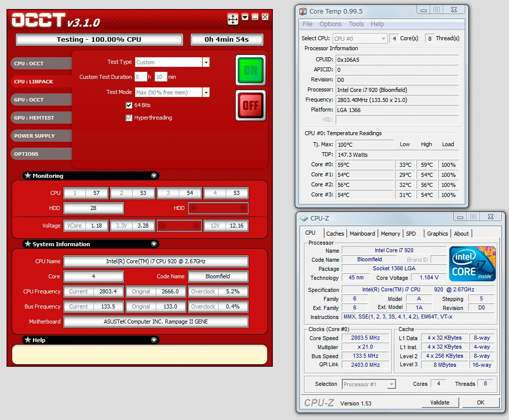This screenshot has width=509, height=420.
Task: Open the File menu in Core Temp
Action: [x=308, y=24]
